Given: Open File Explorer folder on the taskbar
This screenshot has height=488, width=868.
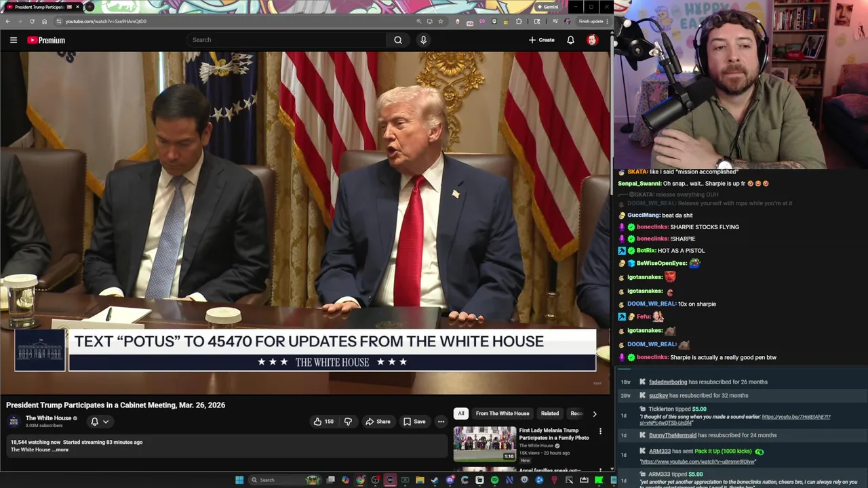Looking at the screenshot, I should [420, 480].
